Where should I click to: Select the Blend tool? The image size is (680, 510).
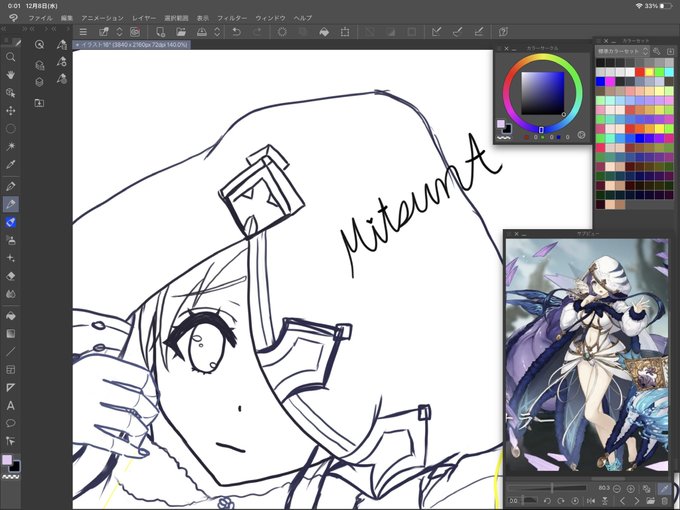[x=10, y=294]
